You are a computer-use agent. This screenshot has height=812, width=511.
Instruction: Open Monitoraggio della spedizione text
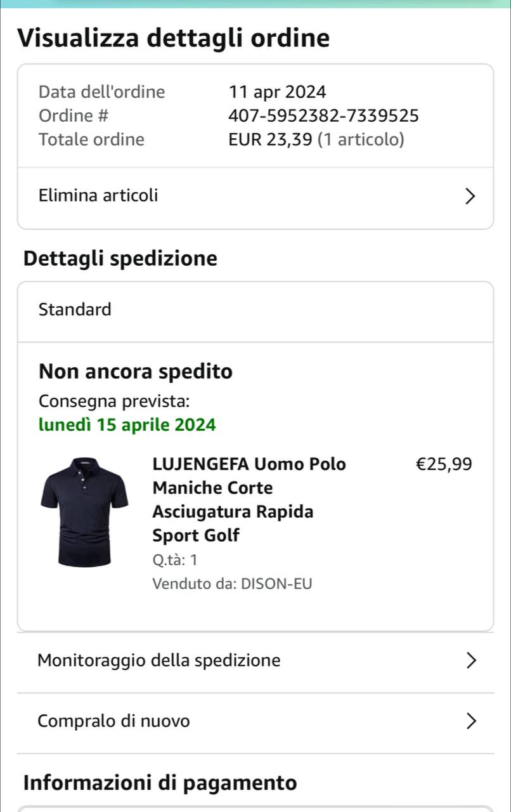point(158,661)
